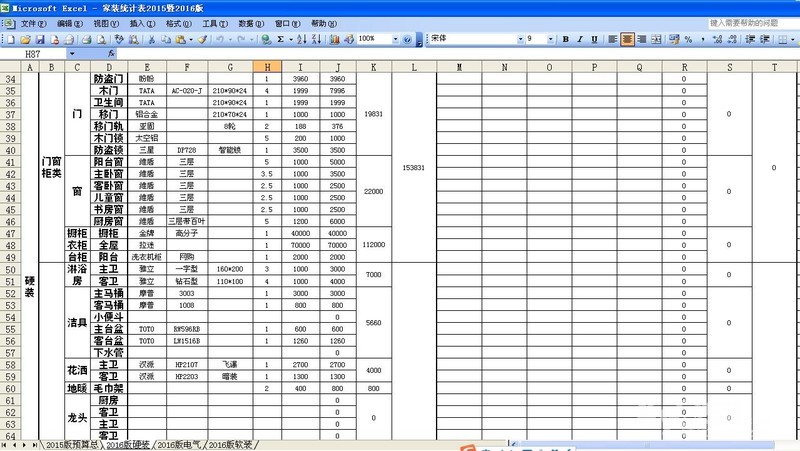Viewport: 800px width, 451px height.
Task: Click the fx insert function button
Action: [111, 54]
